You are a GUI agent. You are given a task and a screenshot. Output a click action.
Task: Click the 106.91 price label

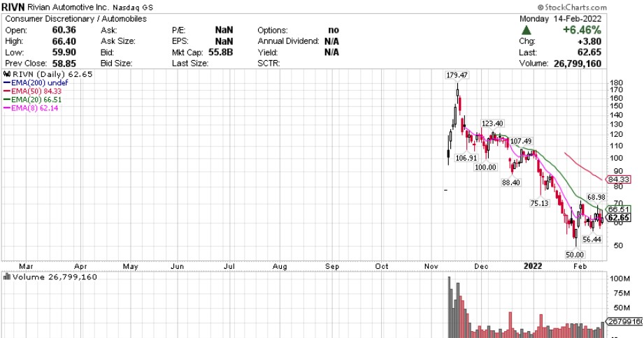pos(466,158)
